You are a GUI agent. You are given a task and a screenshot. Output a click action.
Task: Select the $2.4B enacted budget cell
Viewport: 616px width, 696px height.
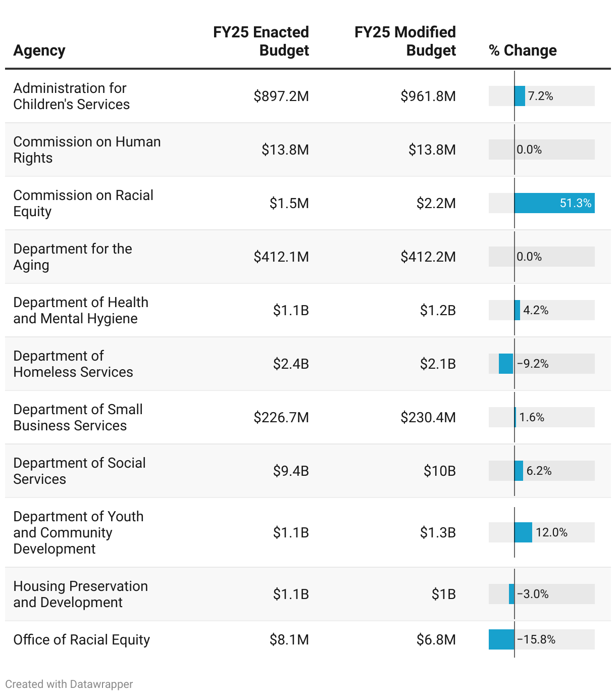click(291, 364)
